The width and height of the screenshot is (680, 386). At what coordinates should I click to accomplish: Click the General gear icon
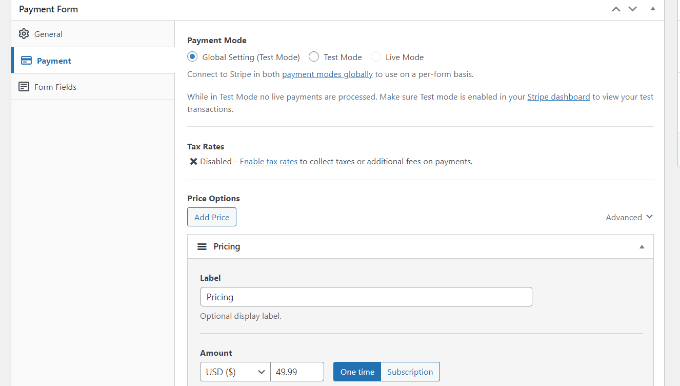point(24,34)
